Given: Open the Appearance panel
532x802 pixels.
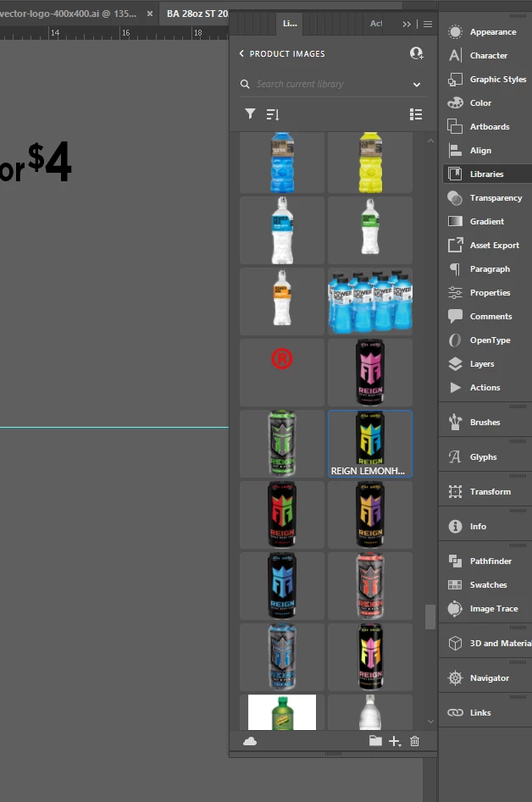Looking at the screenshot, I should (x=485, y=31).
